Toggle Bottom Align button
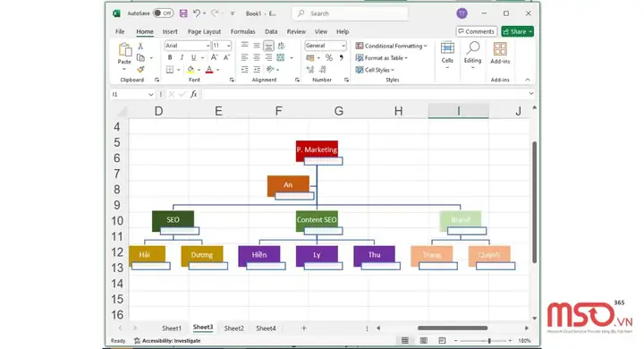This screenshot has width=644, height=349. click(x=268, y=46)
